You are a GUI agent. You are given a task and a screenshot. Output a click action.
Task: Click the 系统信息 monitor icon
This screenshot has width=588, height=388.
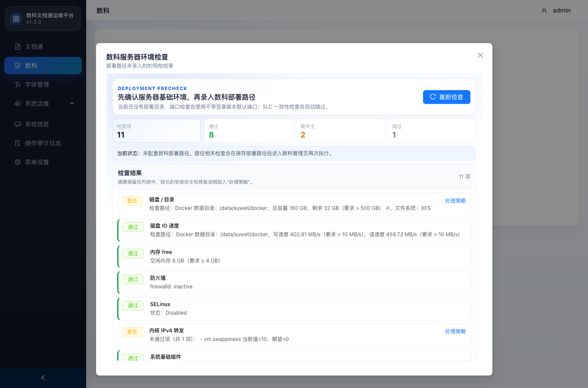(x=18, y=124)
